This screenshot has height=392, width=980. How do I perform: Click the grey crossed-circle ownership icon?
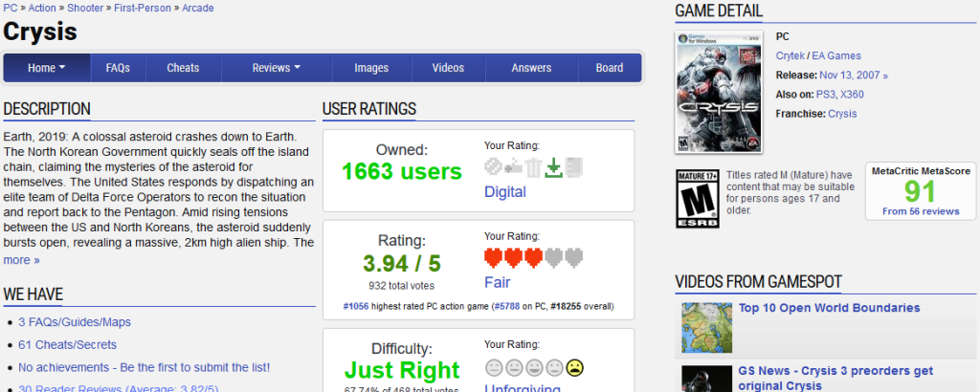[493, 167]
